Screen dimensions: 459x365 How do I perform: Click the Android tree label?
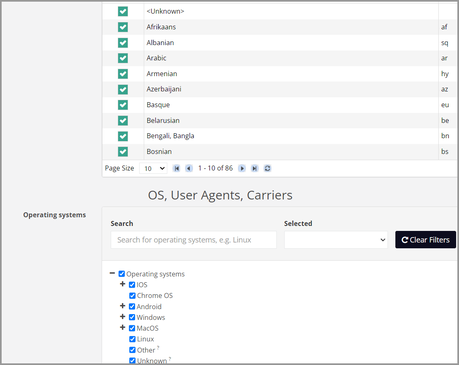(149, 306)
